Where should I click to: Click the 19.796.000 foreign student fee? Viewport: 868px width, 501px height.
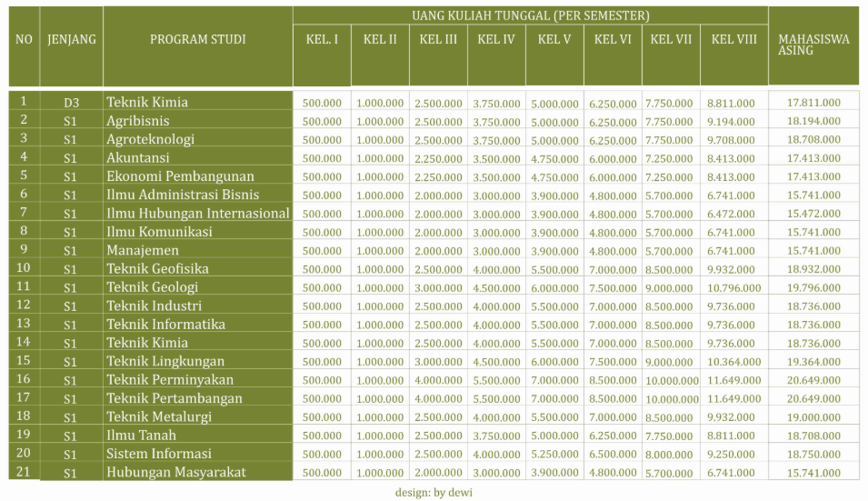click(x=813, y=287)
